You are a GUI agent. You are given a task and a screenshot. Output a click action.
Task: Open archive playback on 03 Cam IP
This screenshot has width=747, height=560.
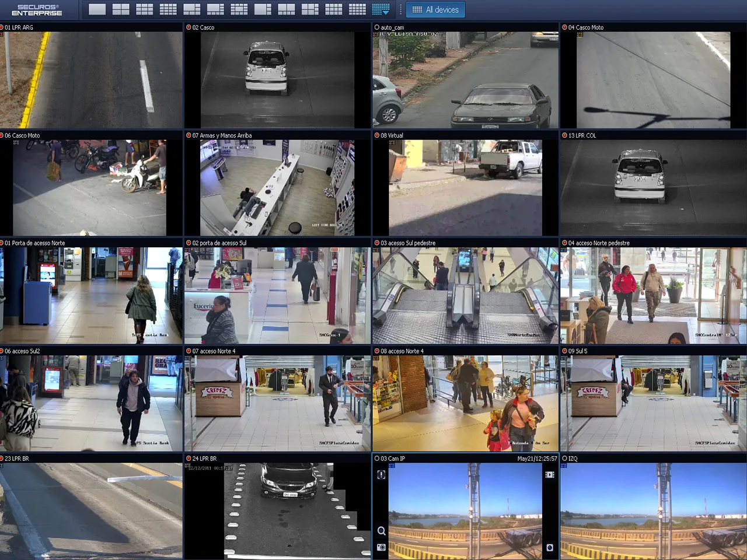pos(549,475)
